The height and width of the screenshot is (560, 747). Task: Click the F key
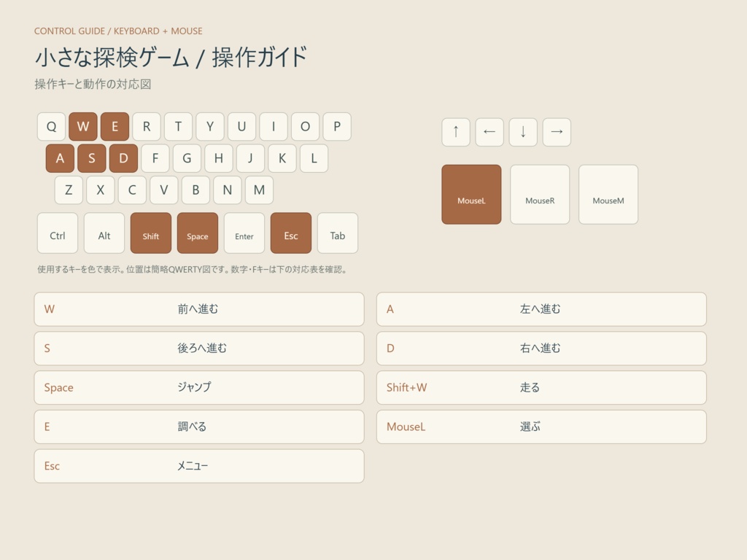click(x=155, y=158)
